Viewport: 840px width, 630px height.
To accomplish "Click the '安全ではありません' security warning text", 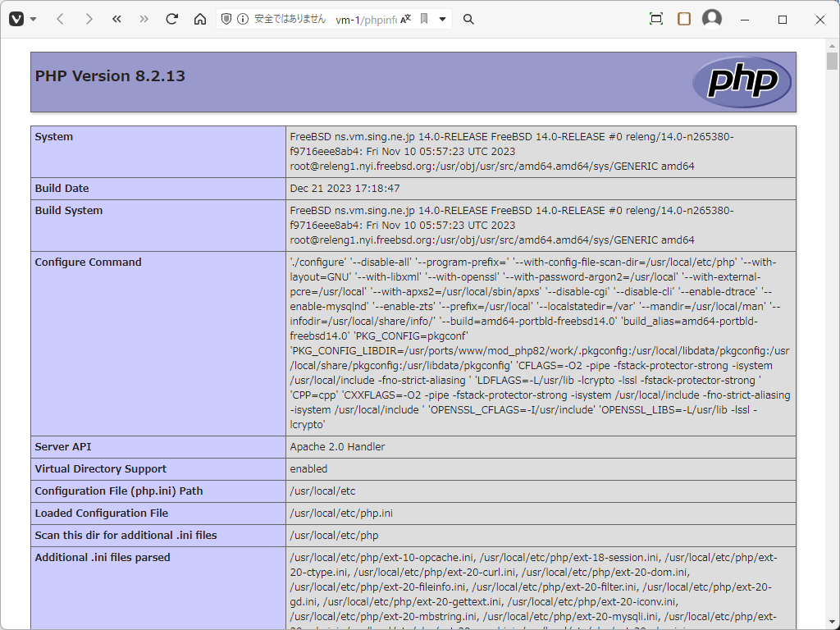I will pyautogui.click(x=290, y=20).
